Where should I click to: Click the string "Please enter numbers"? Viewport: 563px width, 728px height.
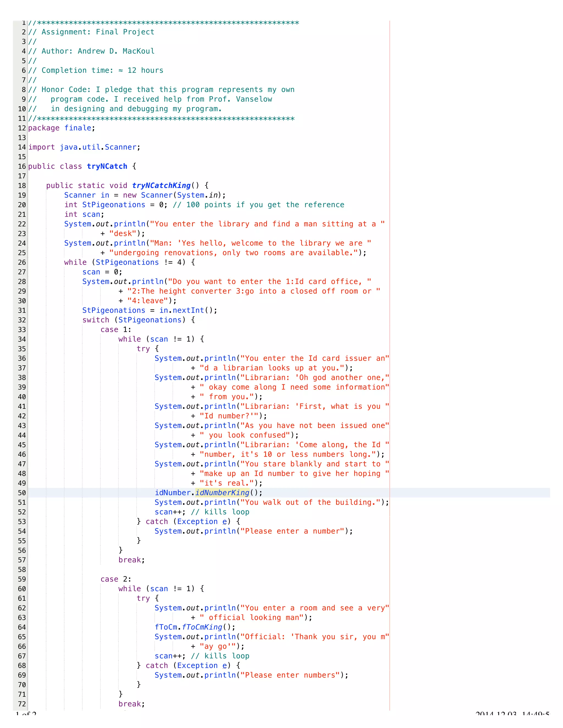tap(290, 675)
